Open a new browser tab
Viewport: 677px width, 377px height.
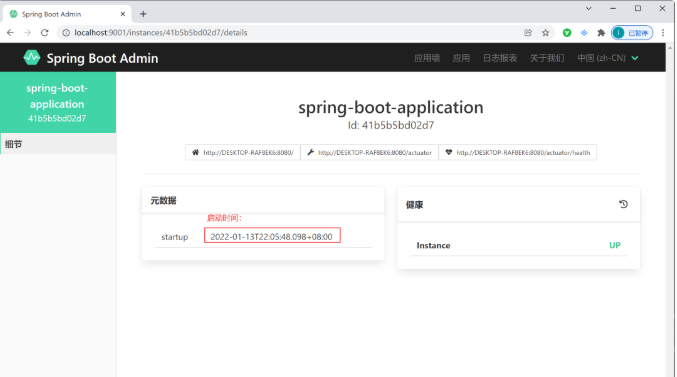[x=143, y=14]
